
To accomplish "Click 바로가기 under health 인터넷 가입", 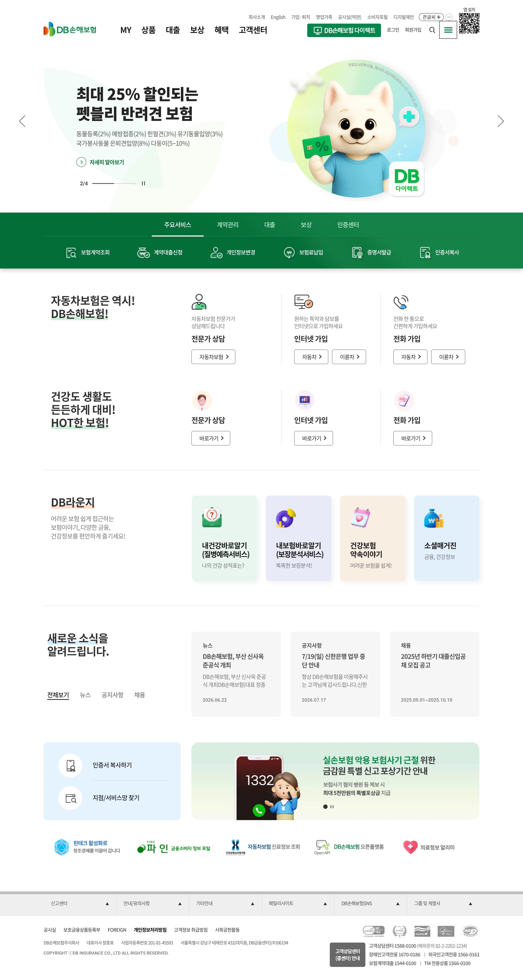I will coord(313,438).
